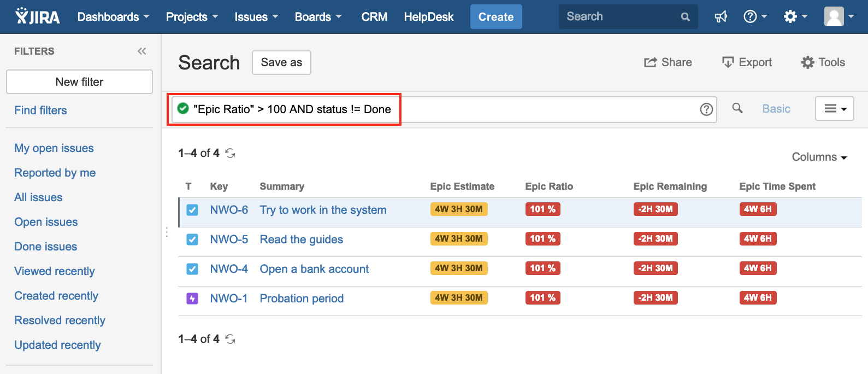Open My open issues filter

pos(54,148)
